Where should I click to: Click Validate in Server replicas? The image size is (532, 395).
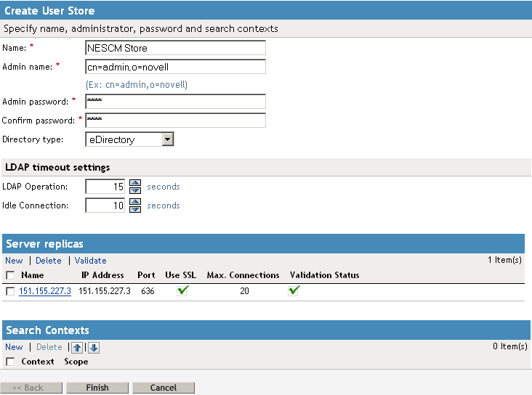[x=91, y=261]
